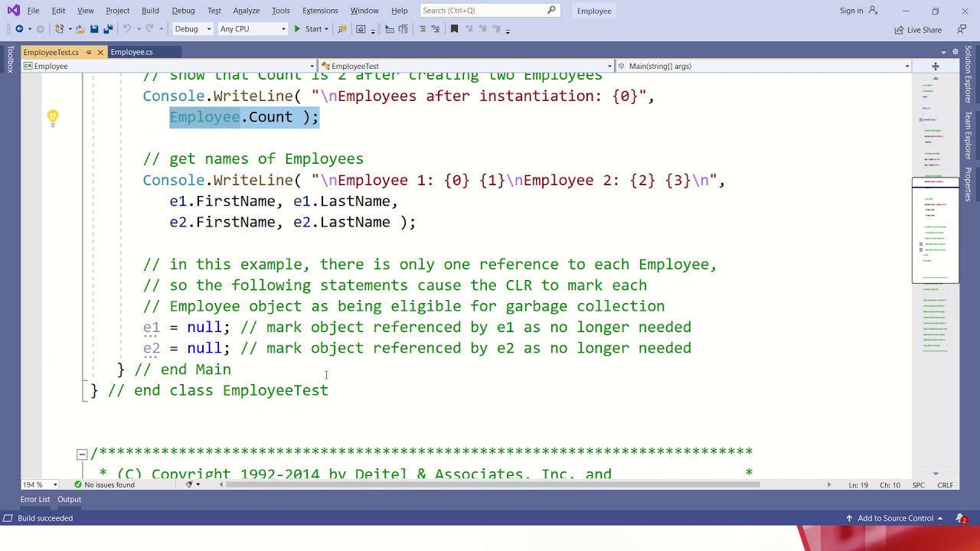Close the EmployeeTest.cs tab
Viewport: 980px width, 551px height.
click(100, 52)
